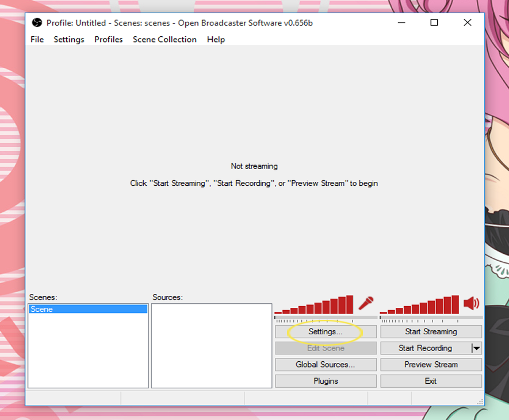Select the 'Scene' item in Scenes list
The width and height of the screenshot is (509, 420).
[x=88, y=309]
